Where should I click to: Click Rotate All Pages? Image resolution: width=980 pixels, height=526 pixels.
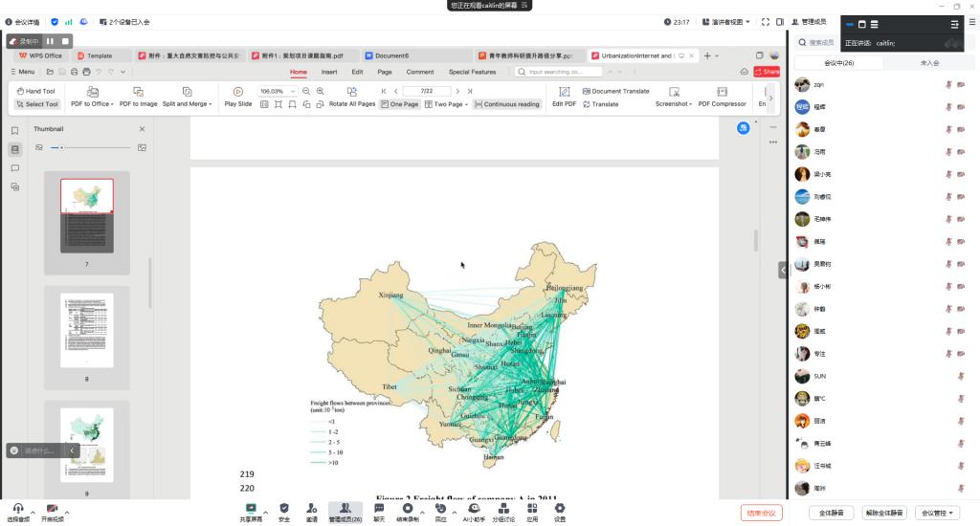351,92
